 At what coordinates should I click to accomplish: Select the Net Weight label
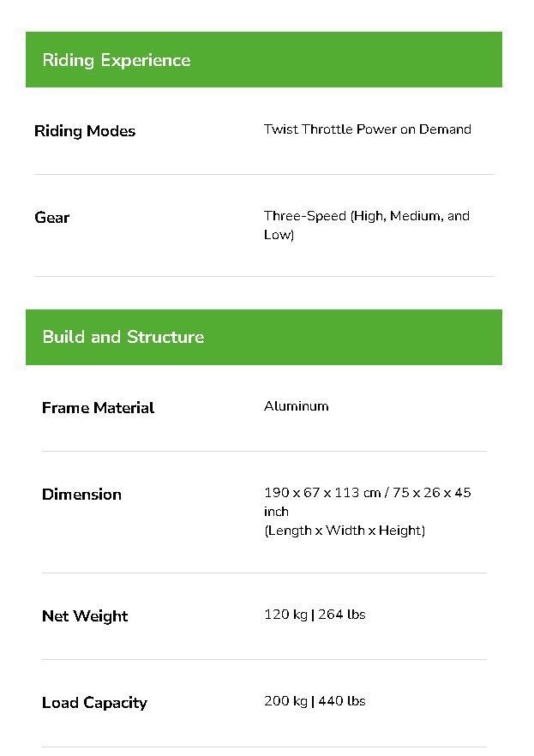pyautogui.click(x=85, y=616)
